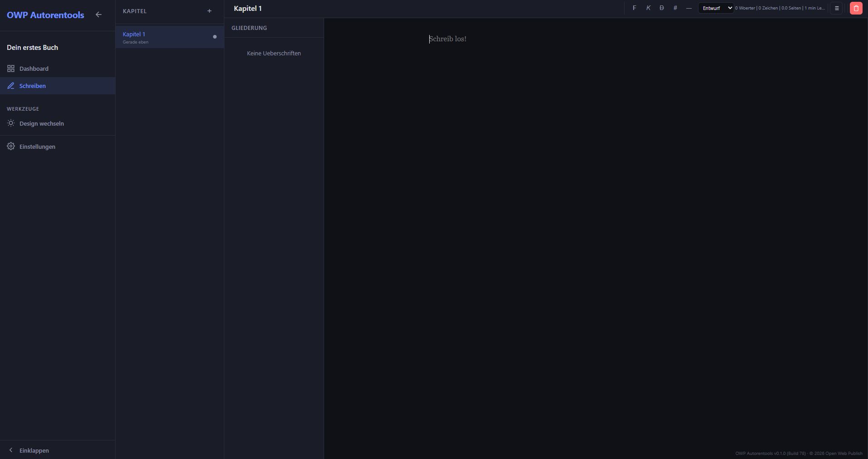Apply strikethrough (D) formatting

(x=662, y=8)
